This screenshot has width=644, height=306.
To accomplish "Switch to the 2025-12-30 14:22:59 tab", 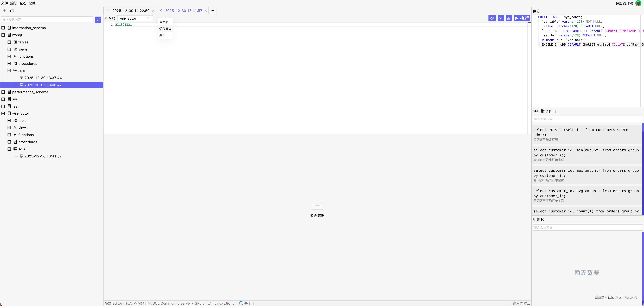I will [131, 11].
